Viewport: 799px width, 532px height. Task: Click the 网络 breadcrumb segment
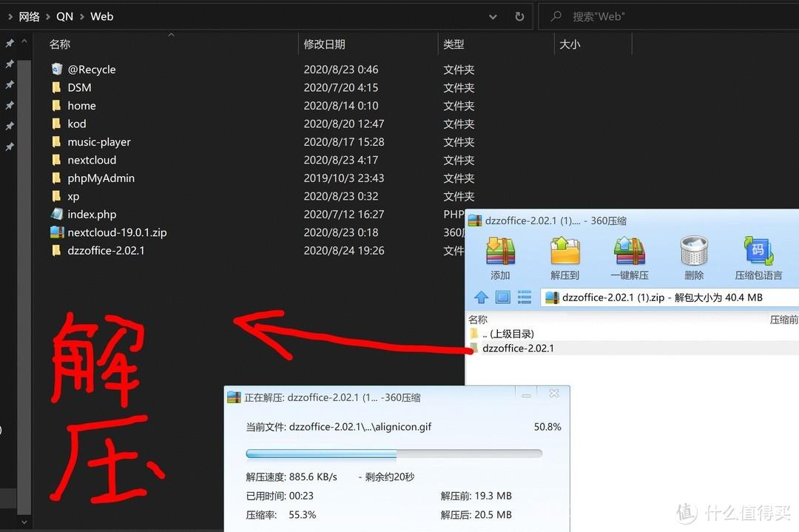[29, 16]
